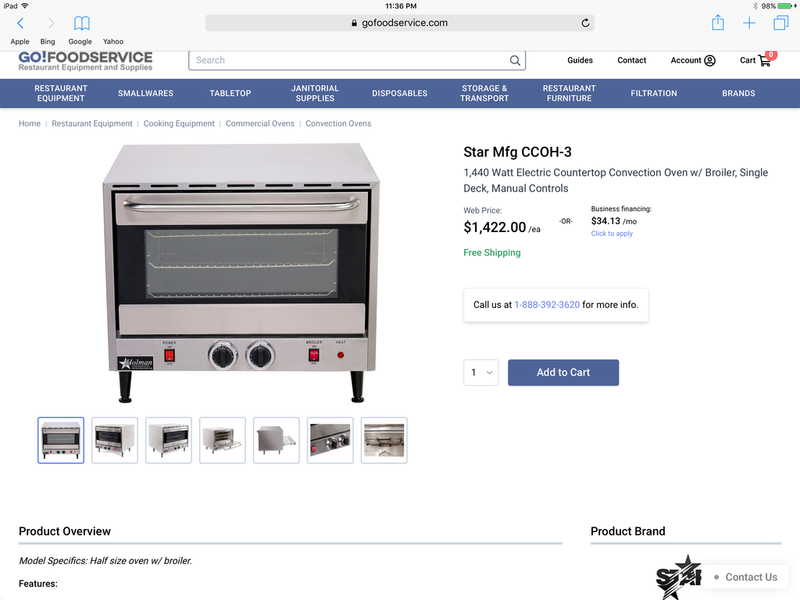Image resolution: width=800 pixels, height=600 pixels.
Task: Show all open tabs icon
Action: 781,23
